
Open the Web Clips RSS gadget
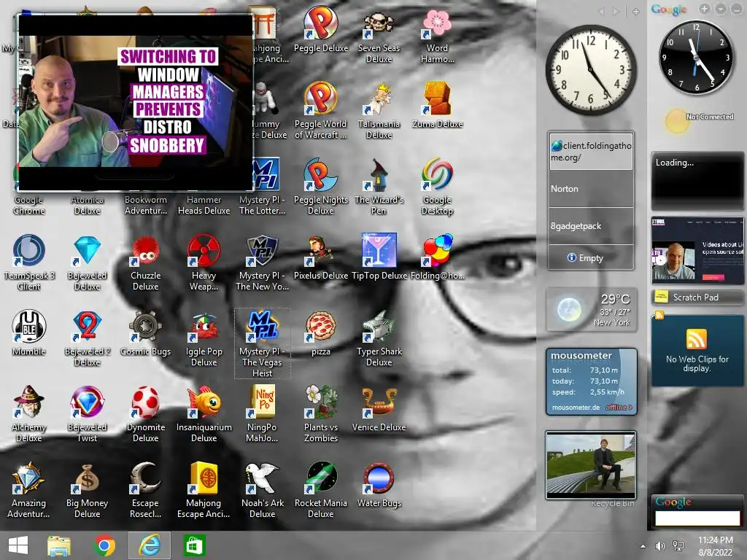click(x=697, y=350)
